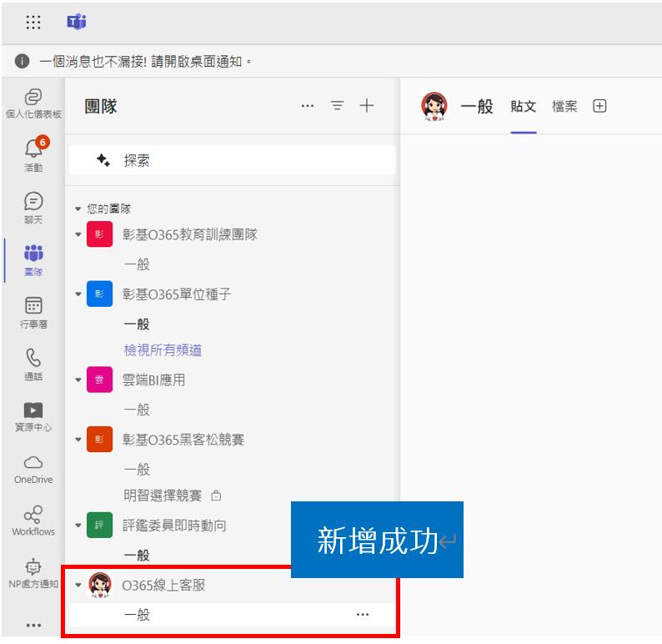Click the red 彰基O365教育訓練團隊 team avatar
Image resolution: width=662 pixels, height=644 pixels.
coord(100,234)
